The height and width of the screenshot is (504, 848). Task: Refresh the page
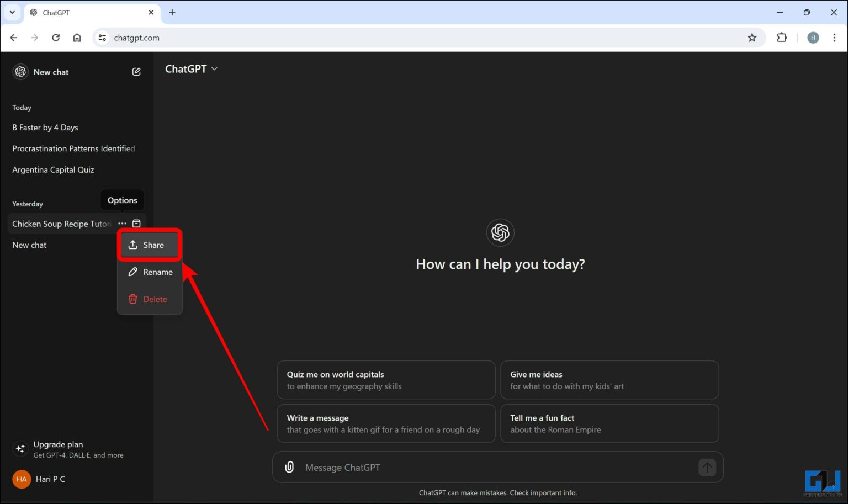[55, 38]
